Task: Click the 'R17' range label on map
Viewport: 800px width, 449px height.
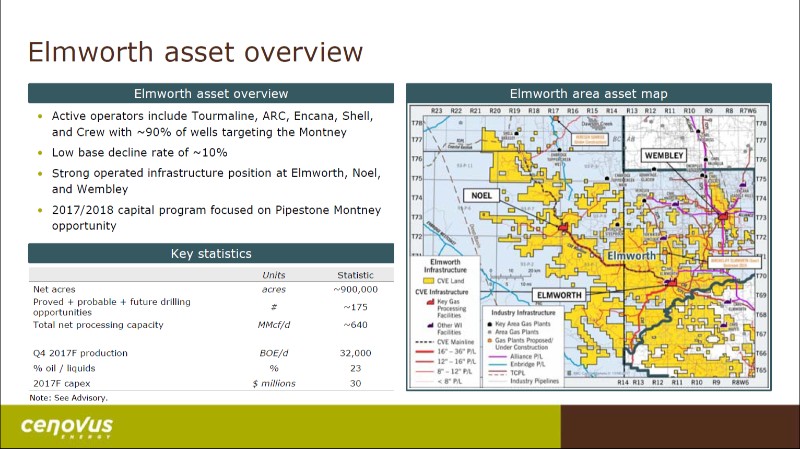Action: click(553, 111)
